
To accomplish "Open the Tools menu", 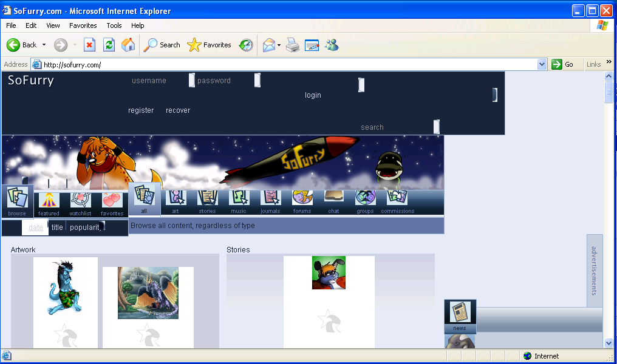I will coord(114,25).
